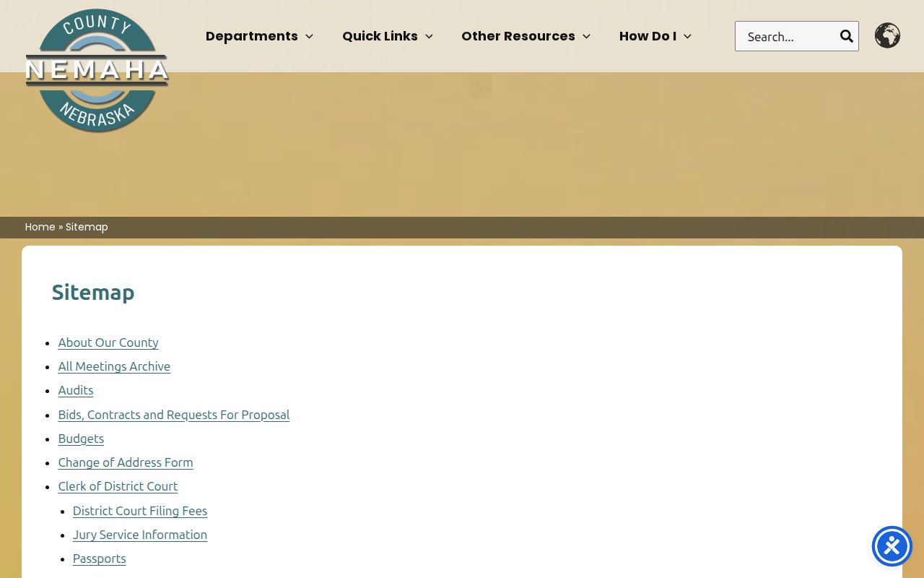The image size is (924, 578).
Task: Expand the Other Resources chevron
Action: (586, 36)
